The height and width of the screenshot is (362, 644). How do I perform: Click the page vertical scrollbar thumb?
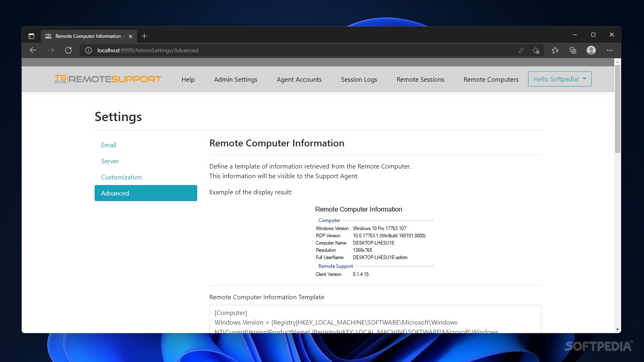click(617, 109)
